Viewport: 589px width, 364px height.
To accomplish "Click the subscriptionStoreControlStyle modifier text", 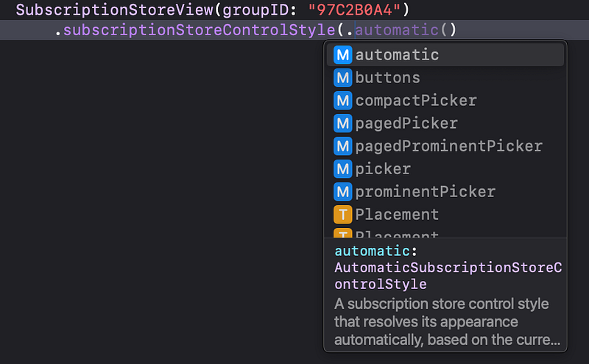I will click(x=199, y=30).
